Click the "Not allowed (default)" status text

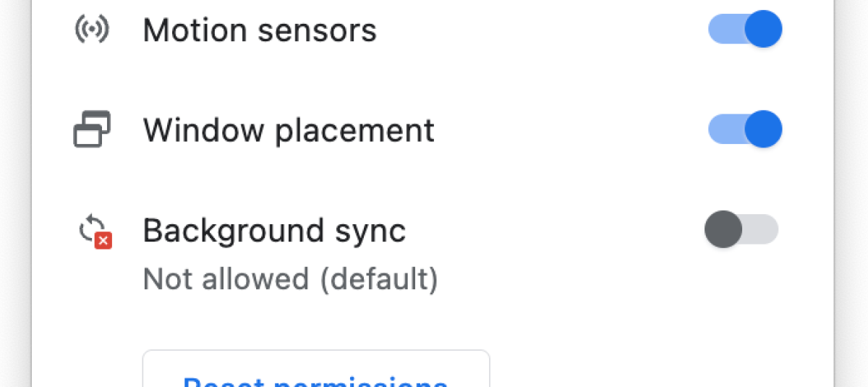(x=290, y=278)
